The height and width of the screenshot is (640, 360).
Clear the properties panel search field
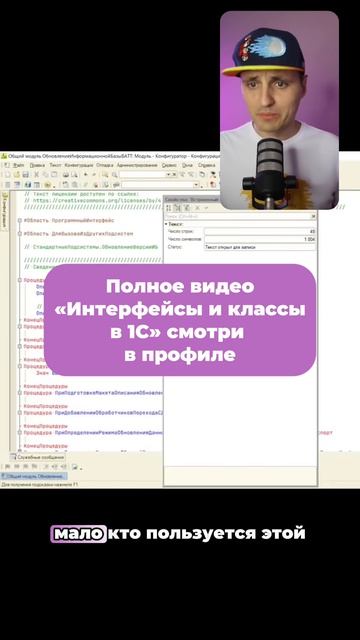coord(313,216)
